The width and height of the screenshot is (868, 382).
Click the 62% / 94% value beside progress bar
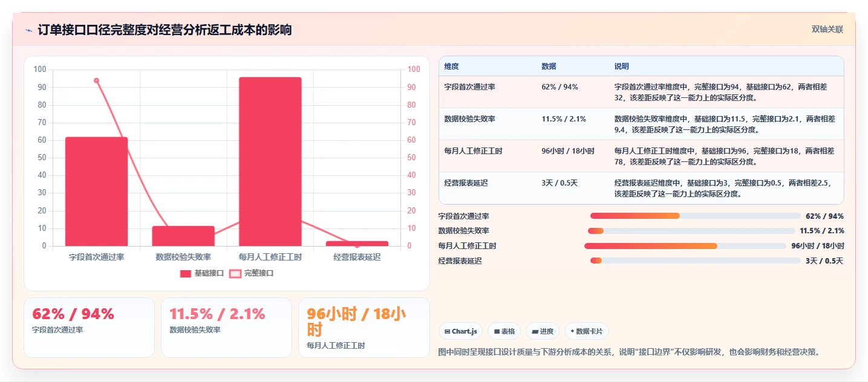point(824,216)
